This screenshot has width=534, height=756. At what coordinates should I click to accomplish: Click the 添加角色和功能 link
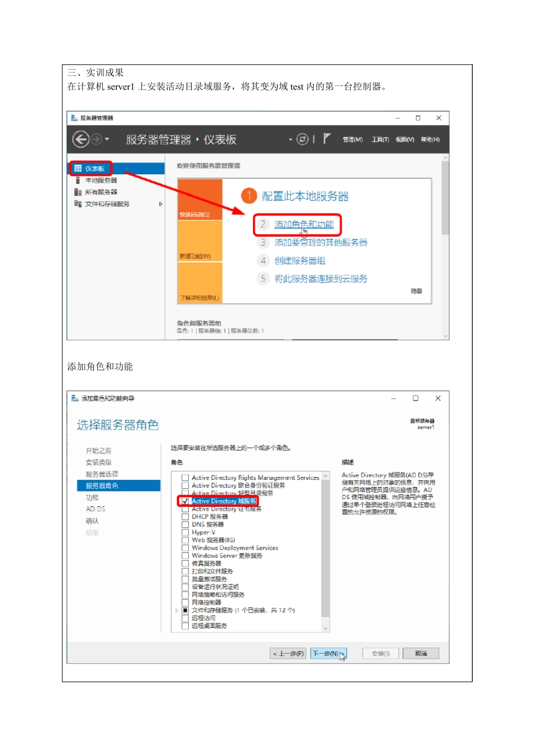304,224
